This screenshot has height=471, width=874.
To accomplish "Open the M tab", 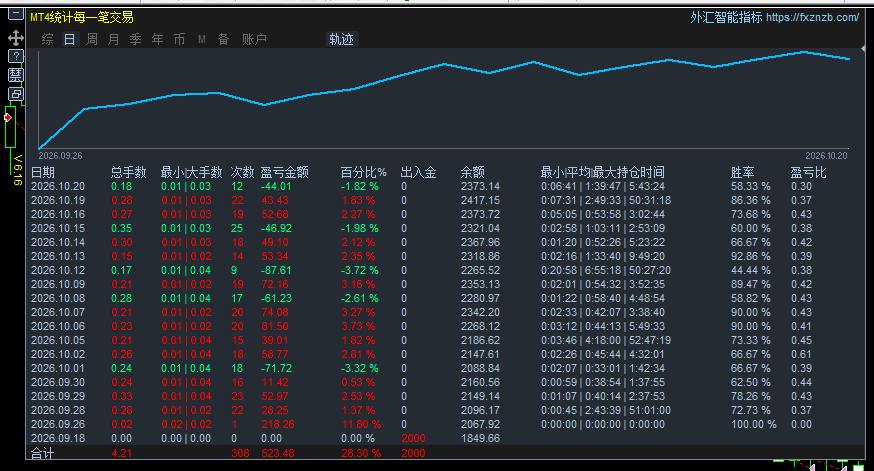I will 202,40.
